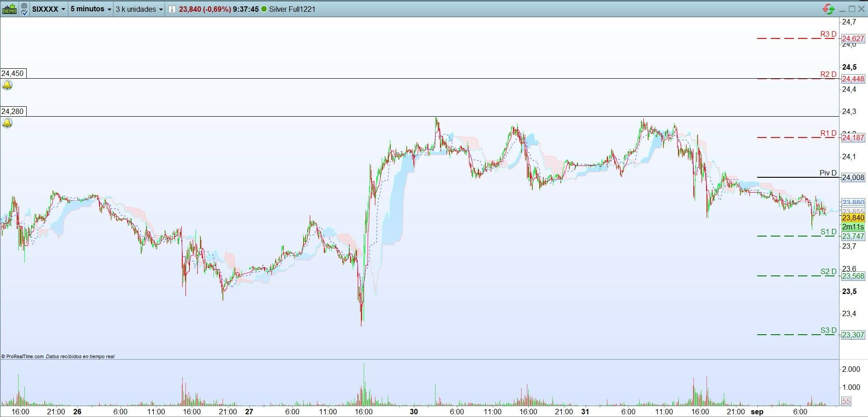Click the R3 D resistance level line
The width and height of the screenshot is (868, 417).
click(x=796, y=38)
